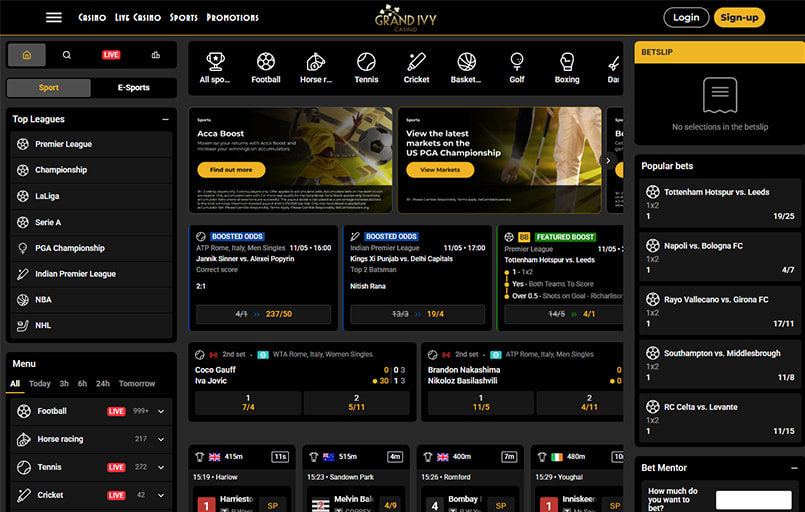Collapse the Bet Mentor panel
This screenshot has width=805, height=512.
(794, 468)
